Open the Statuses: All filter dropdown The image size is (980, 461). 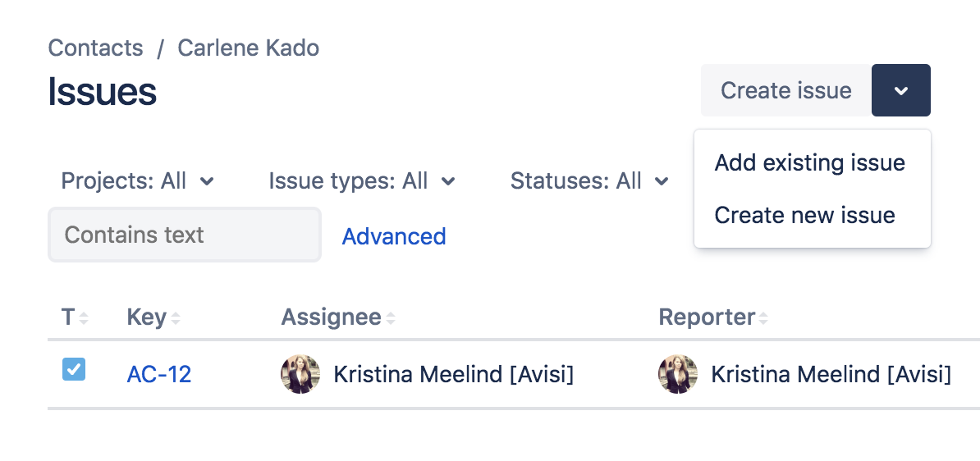tap(589, 181)
